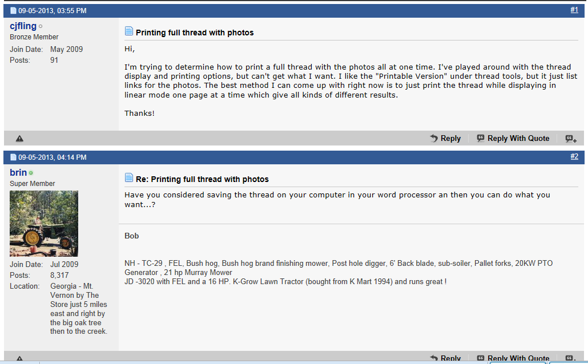Click Reply With Quote on post #1
The width and height of the screenshot is (588, 364).
pyautogui.click(x=513, y=139)
